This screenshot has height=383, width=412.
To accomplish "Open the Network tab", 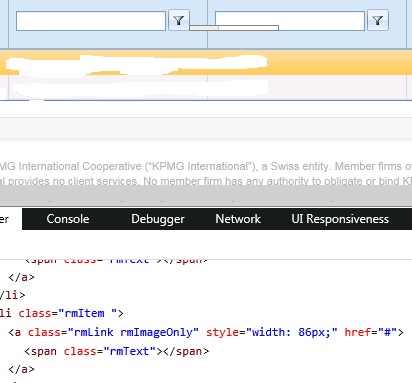I will tap(238, 219).
